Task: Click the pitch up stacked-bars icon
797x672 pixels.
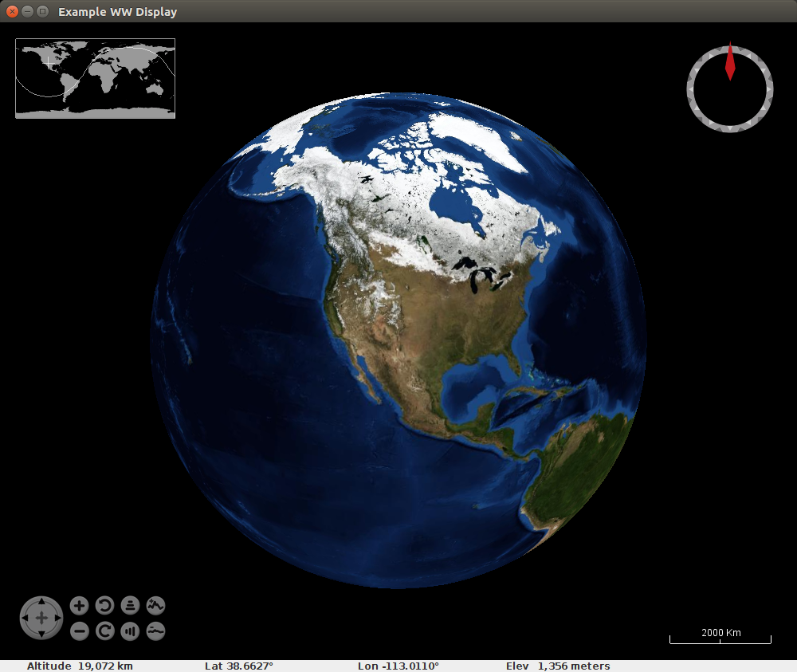Action: (x=130, y=606)
